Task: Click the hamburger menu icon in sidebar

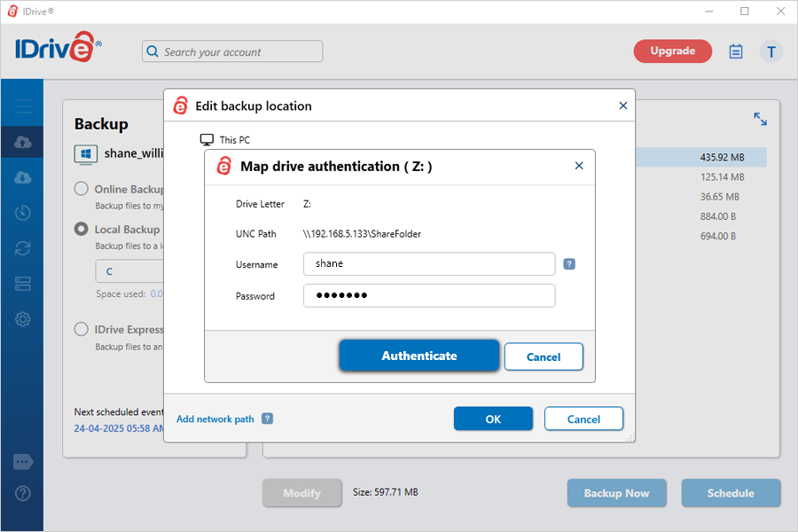Action: (24, 107)
